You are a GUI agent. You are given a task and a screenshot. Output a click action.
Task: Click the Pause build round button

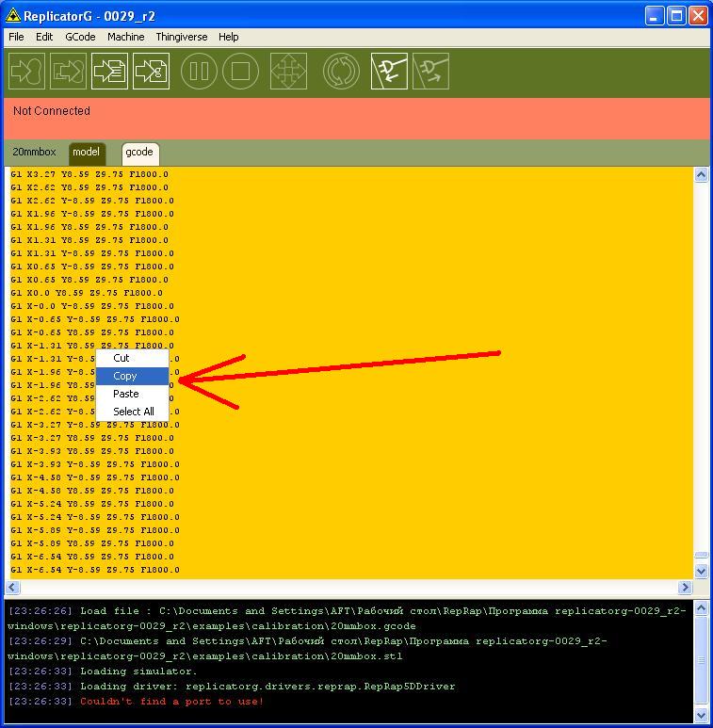[199, 71]
